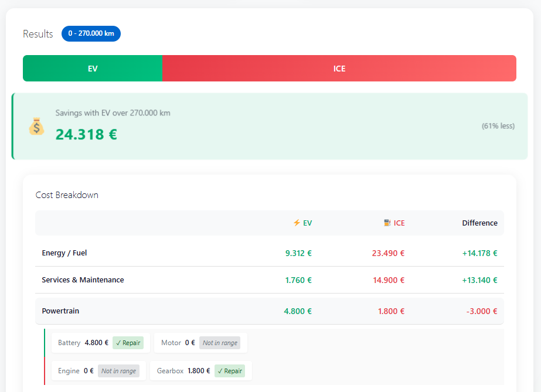Collapse the Powertrain row details

pos(270,311)
